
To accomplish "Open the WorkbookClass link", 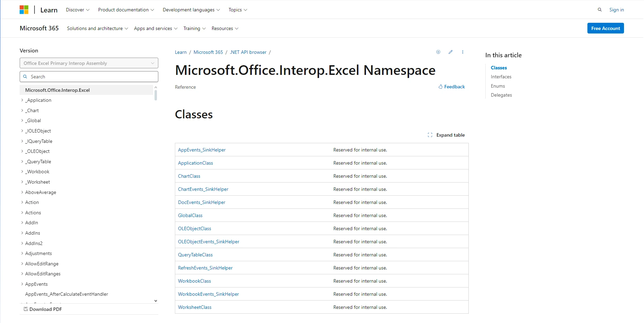I will [194, 281].
